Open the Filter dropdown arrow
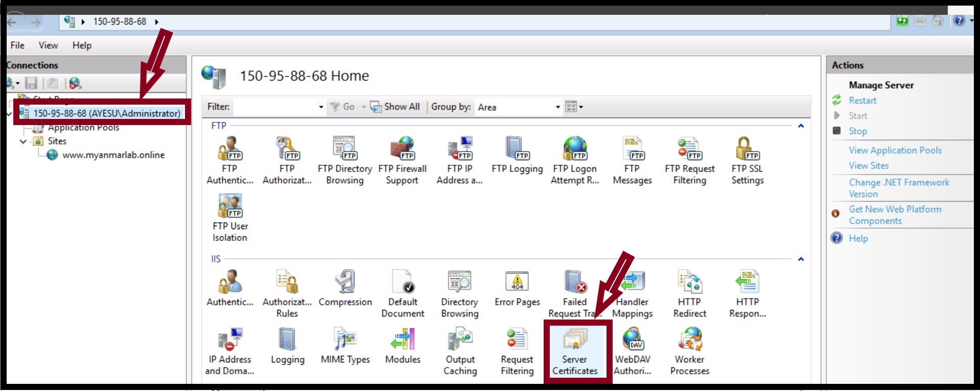 pyautogui.click(x=321, y=107)
